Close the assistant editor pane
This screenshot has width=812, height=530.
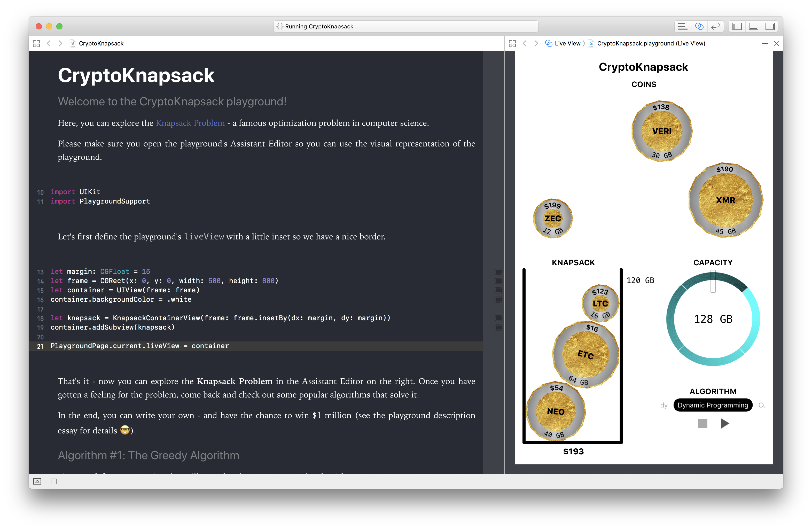[x=776, y=43]
